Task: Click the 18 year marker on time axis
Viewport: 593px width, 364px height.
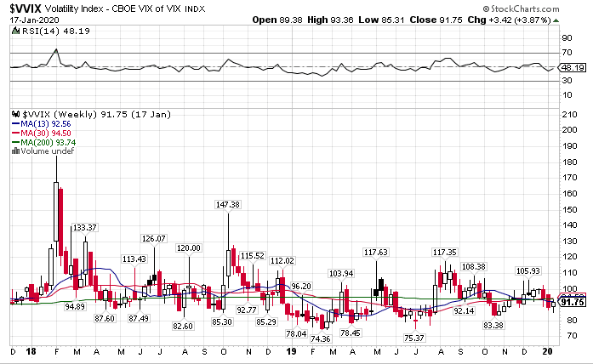Action: point(31,351)
